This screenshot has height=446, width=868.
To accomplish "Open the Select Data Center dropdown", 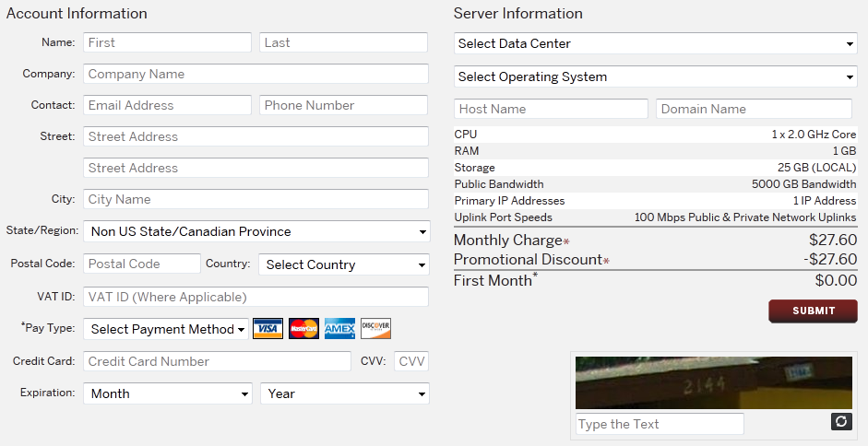I will pos(656,43).
